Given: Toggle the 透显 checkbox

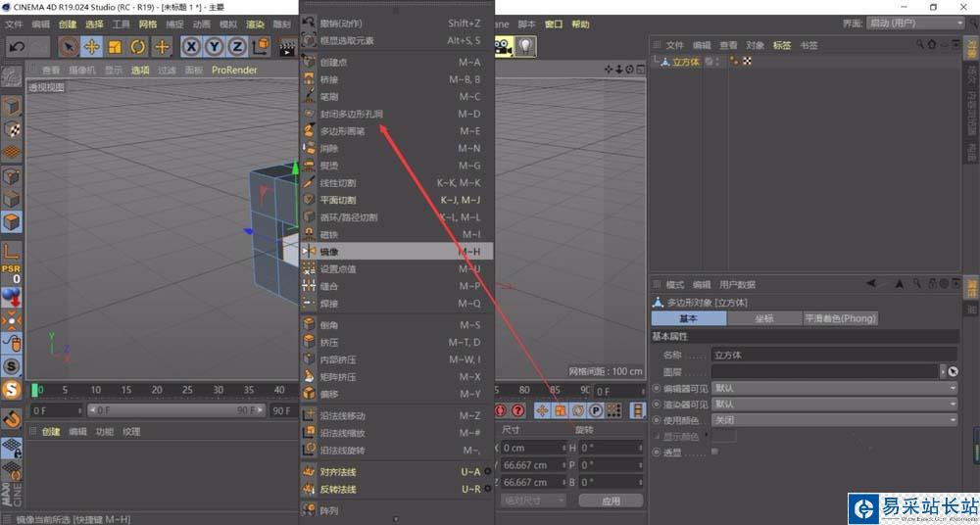Looking at the screenshot, I should point(715,451).
